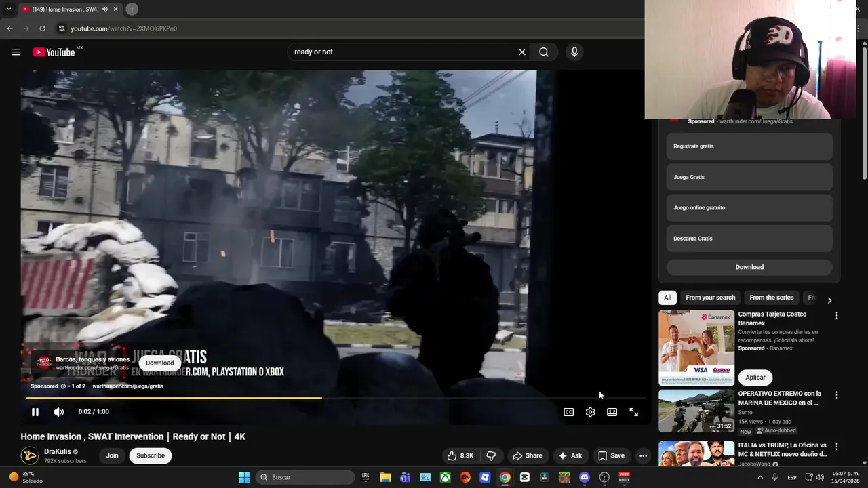Save the video to a playlist
868x488 pixels.
click(611, 455)
